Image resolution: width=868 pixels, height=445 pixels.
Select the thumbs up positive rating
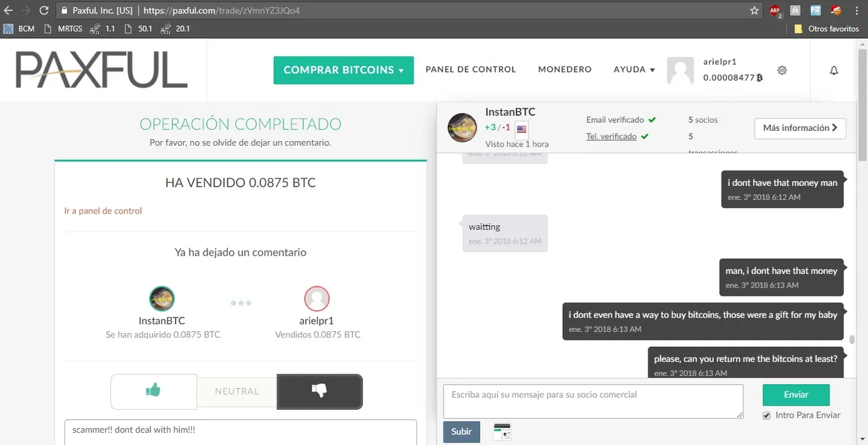[153, 391]
